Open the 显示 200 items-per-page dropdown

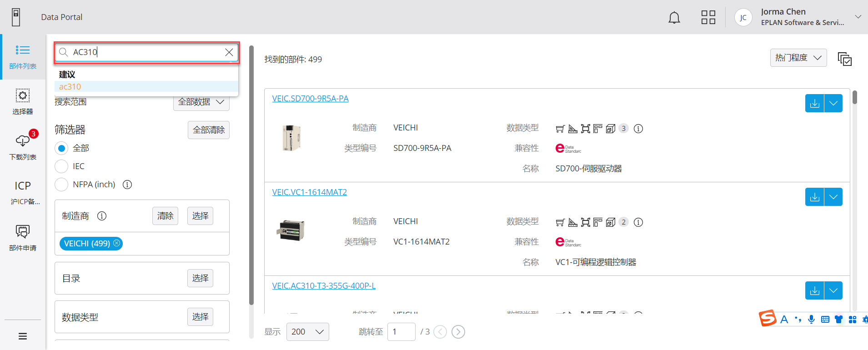tap(308, 332)
